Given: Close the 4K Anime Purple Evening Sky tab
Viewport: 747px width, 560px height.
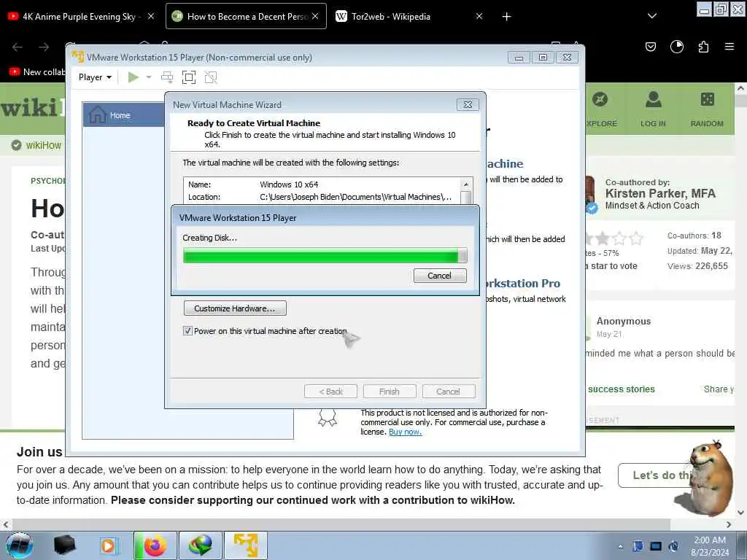Looking at the screenshot, I should [x=151, y=16].
